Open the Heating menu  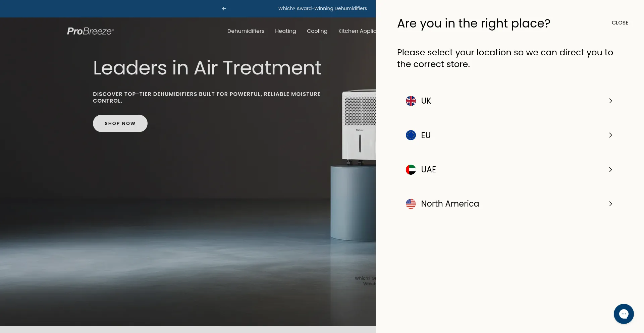click(x=285, y=31)
